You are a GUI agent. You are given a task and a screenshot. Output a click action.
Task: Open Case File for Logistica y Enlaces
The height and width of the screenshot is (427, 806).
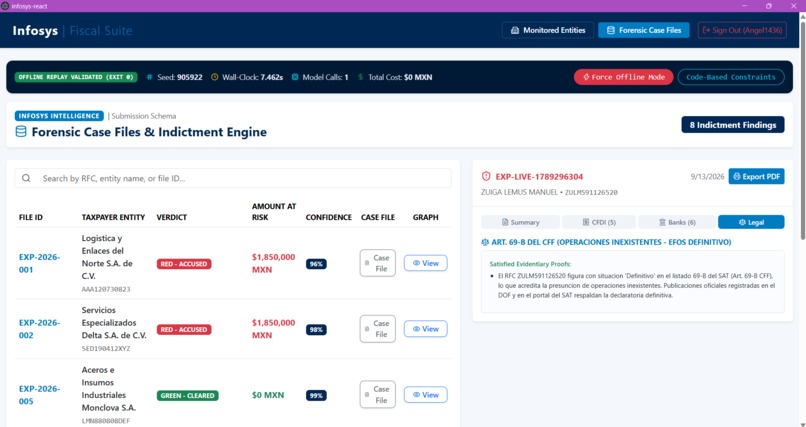377,263
